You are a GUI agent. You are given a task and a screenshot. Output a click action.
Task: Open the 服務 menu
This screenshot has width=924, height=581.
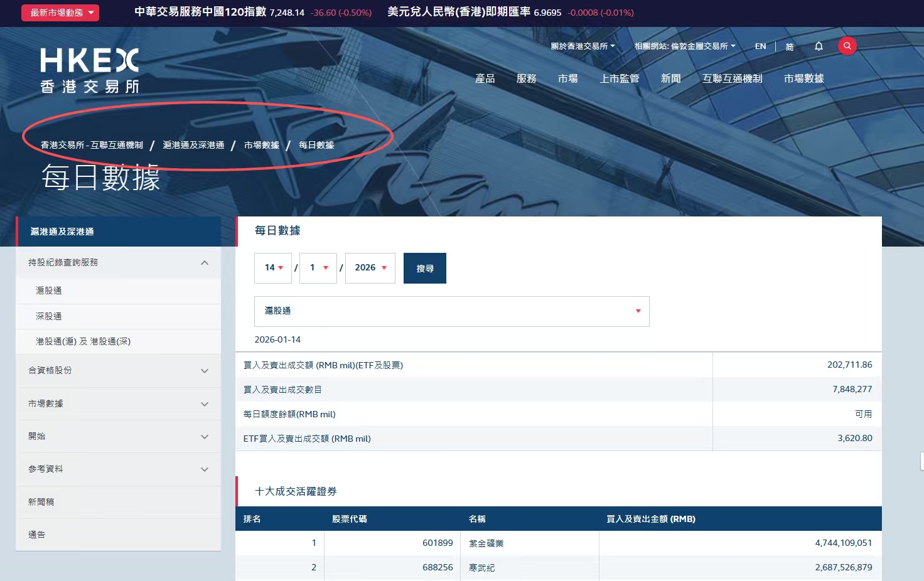pos(526,78)
